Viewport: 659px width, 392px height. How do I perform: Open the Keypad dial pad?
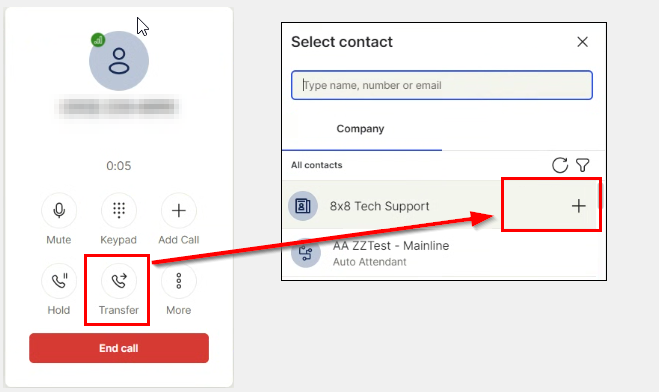pos(119,210)
